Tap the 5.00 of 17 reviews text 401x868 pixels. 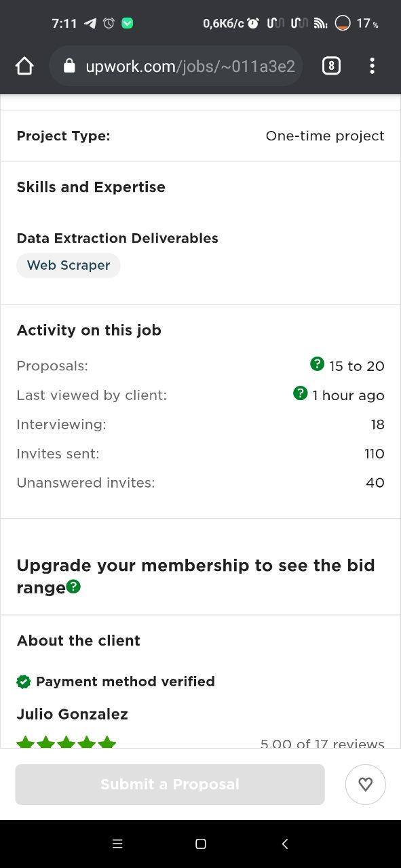coord(322,743)
